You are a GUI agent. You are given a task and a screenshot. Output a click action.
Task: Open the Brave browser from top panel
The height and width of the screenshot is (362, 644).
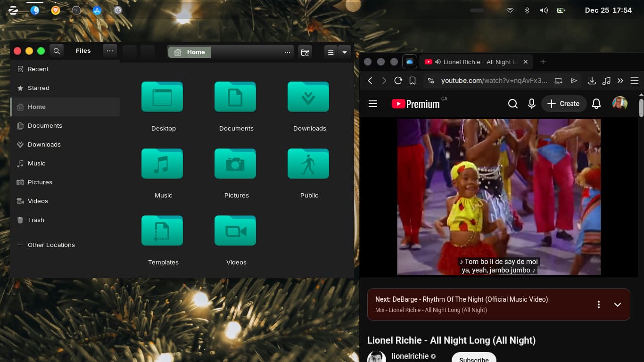[56, 10]
